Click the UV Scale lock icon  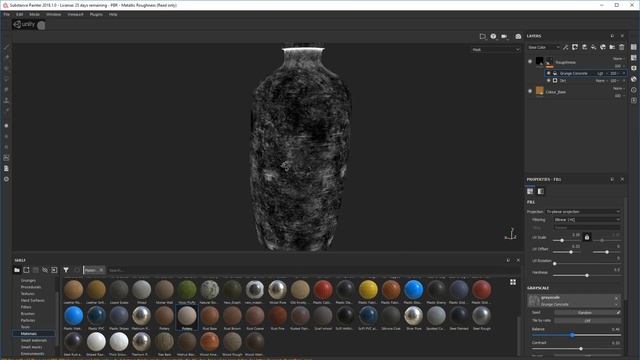click(587, 237)
